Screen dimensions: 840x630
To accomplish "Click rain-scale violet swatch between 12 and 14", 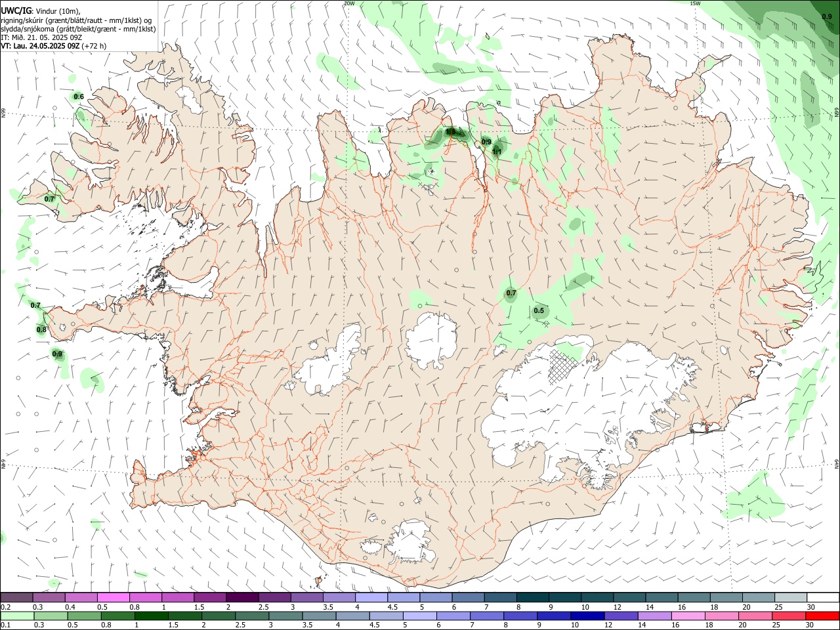I will coord(619,616).
